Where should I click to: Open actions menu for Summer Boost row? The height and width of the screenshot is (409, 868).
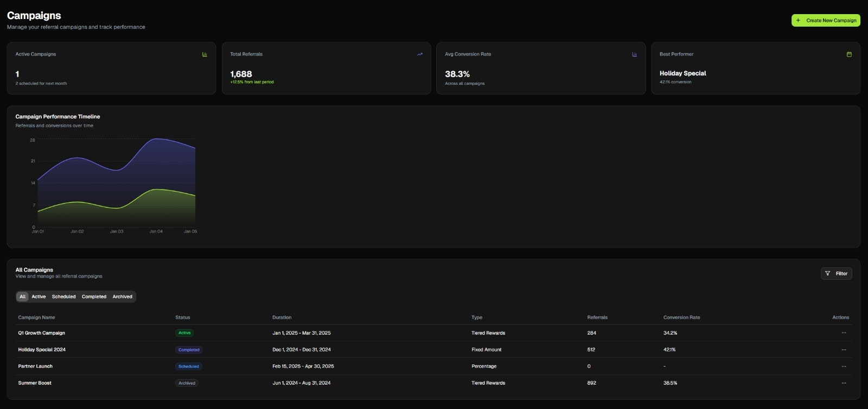tap(844, 383)
